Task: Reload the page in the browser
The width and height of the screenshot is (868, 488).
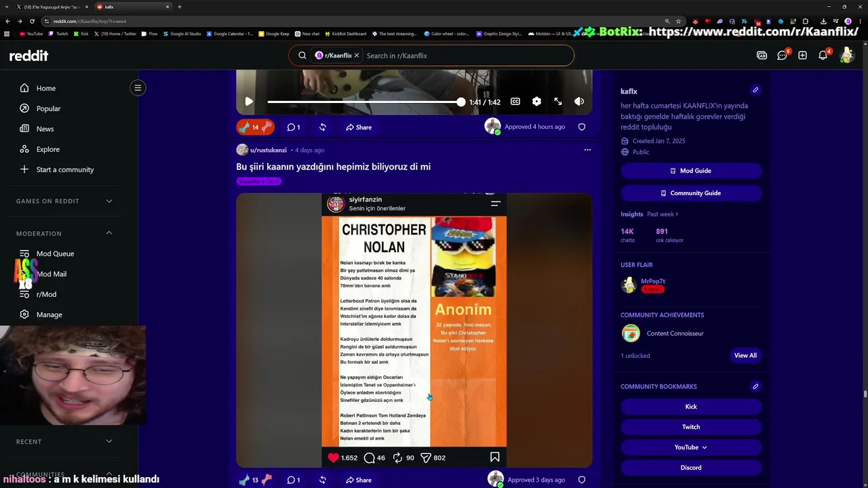Action: tap(32, 21)
